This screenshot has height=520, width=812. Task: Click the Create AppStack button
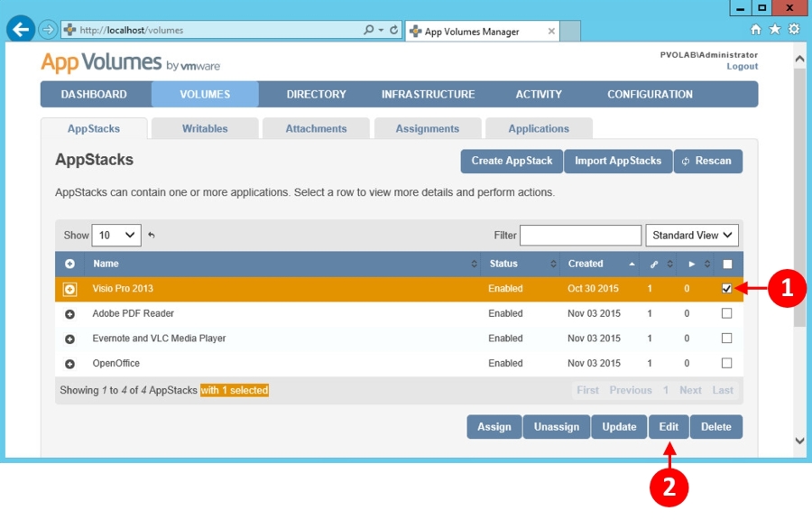click(512, 161)
